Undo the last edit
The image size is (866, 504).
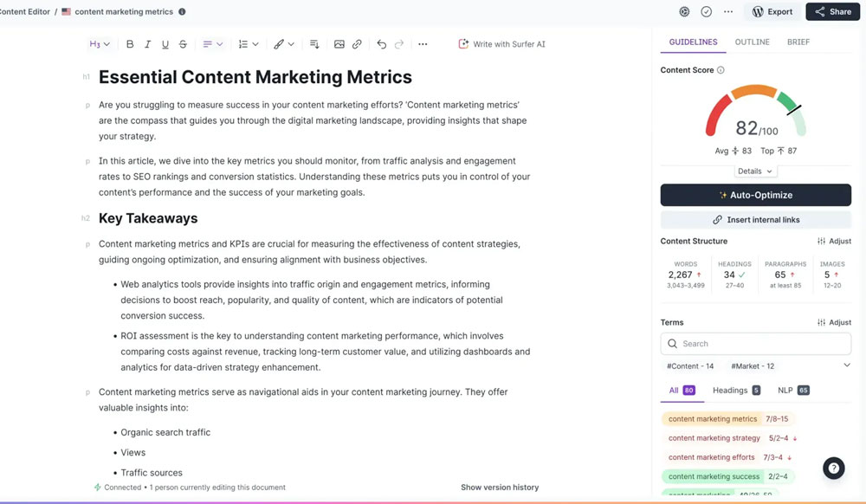(x=381, y=44)
